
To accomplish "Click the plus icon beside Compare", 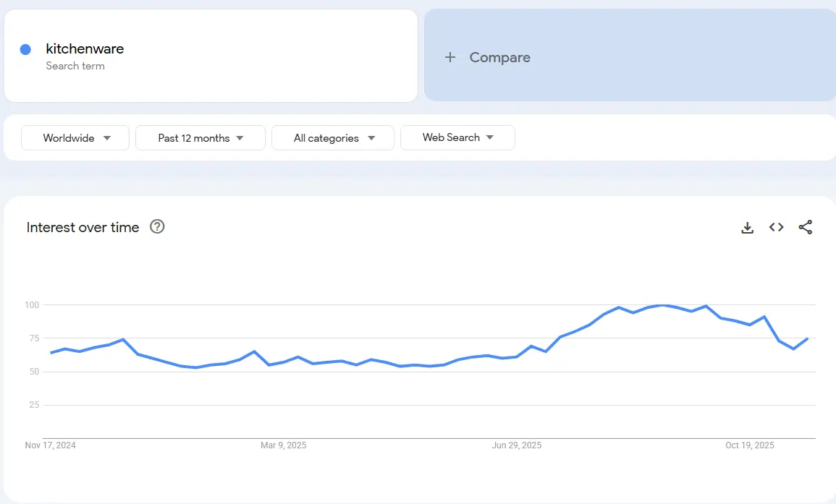I will point(450,57).
